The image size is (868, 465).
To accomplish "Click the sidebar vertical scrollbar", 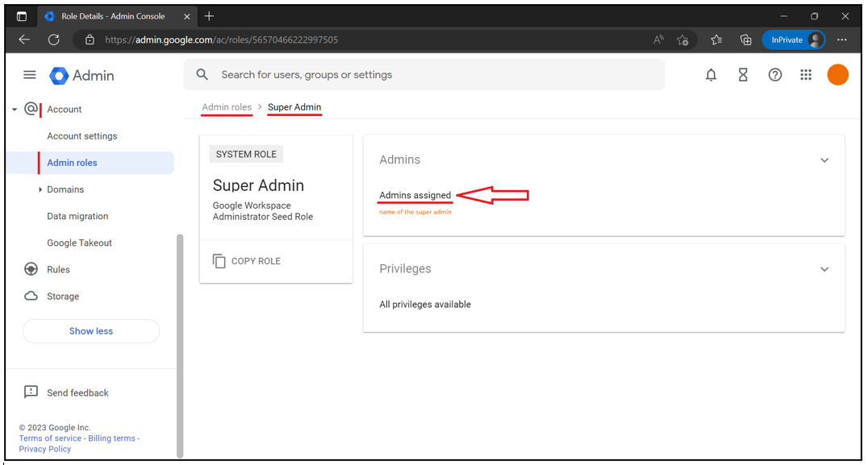I will (179, 346).
